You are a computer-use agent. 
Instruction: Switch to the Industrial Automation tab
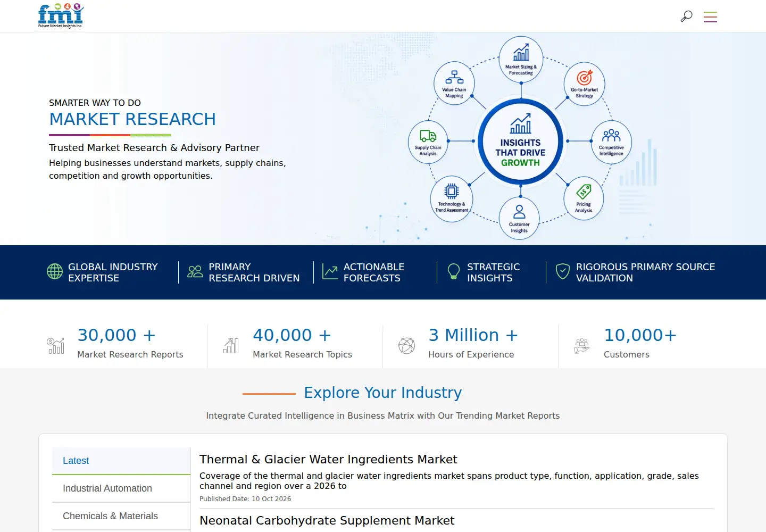pos(121,488)
